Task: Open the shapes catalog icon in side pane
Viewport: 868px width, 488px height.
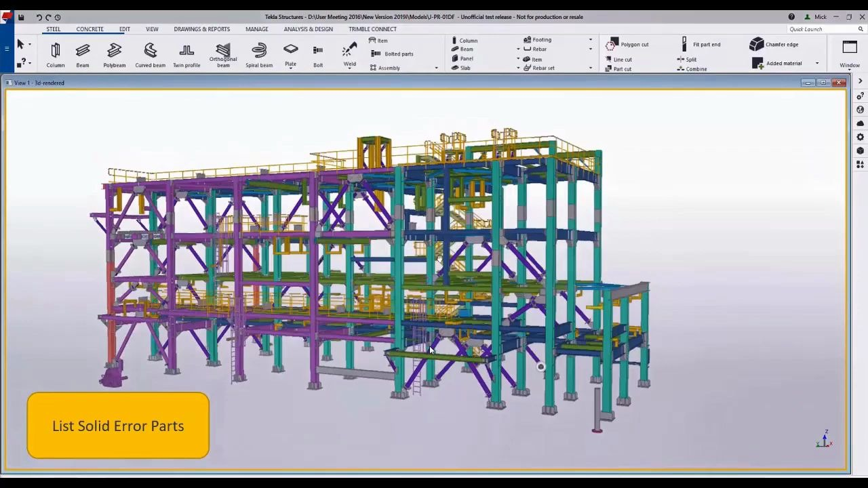Action: (x=861, y=164)
